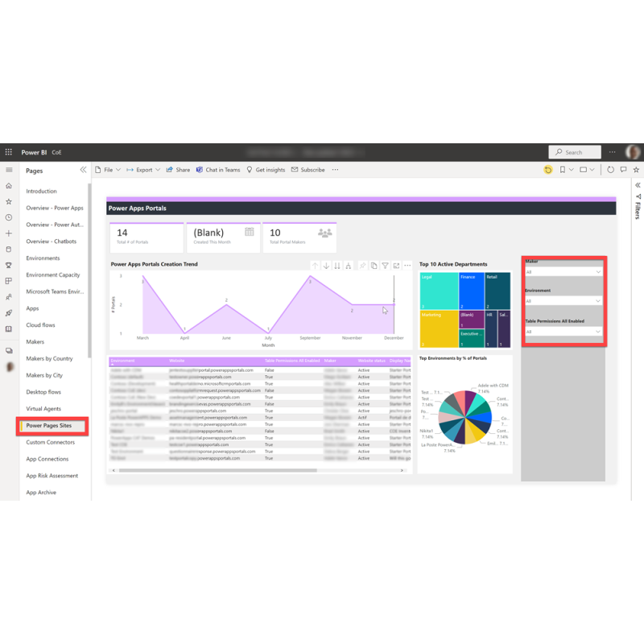Open the user profile picture
The image size is (644, 644).
(x=633, y=152)
